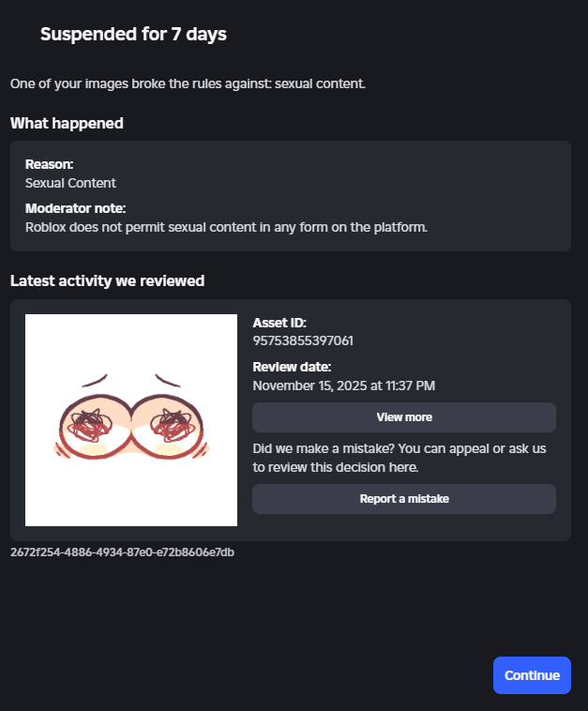Image resolution: width=588 pixels, height=711 pixels.
Task: Click the 'Reason:' label
Action: (x=49, y=164)
